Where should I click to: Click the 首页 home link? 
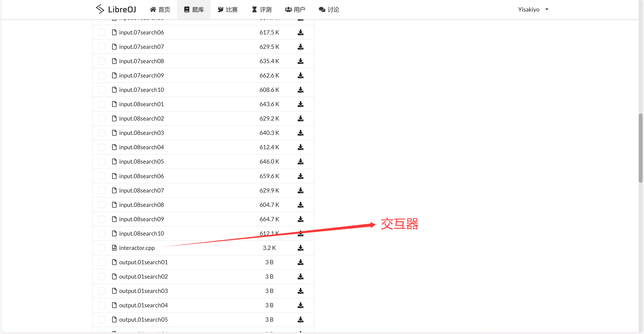click(160, 10)
